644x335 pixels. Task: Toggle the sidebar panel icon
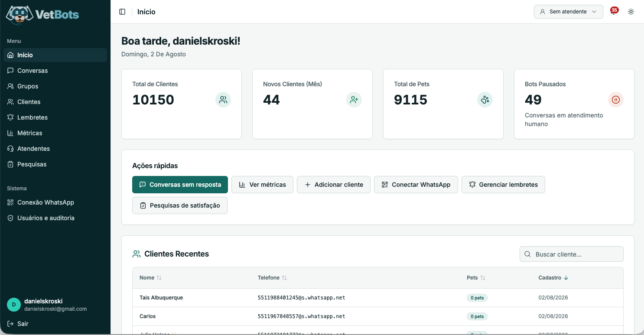pyautogui.click(x=122, y=12)
